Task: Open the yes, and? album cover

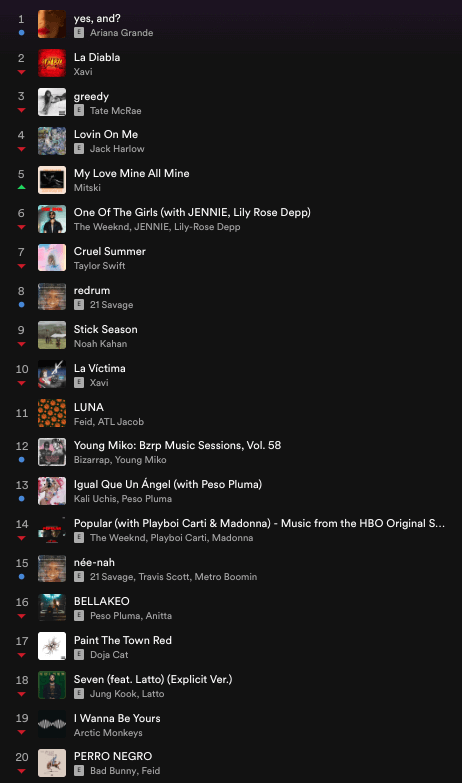Action: [52, 24]
